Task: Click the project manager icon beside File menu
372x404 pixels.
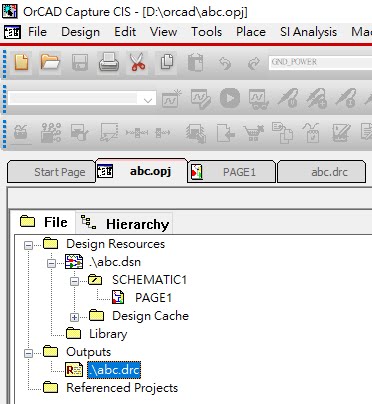Action: (12, 32)
